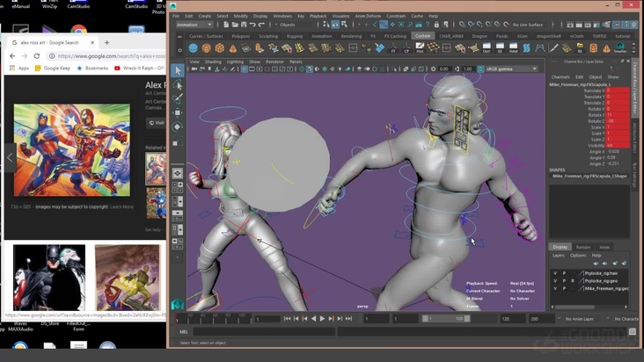Reload the Google search page in Chrome

(x=37, y=55)
